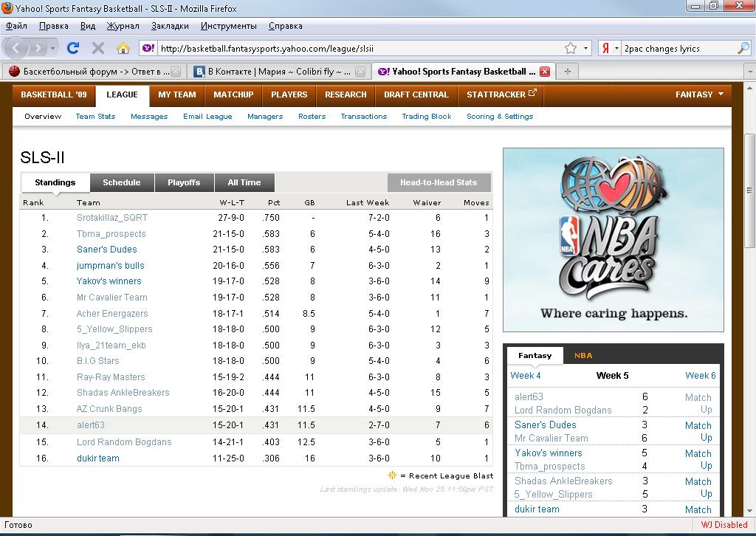756x536 pixels.
Task: Open the Журнал menu
Action: pos(123,26)
